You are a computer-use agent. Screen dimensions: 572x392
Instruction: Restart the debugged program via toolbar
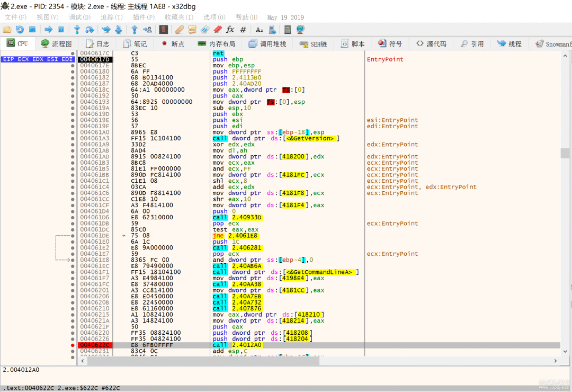click(20, 30)
